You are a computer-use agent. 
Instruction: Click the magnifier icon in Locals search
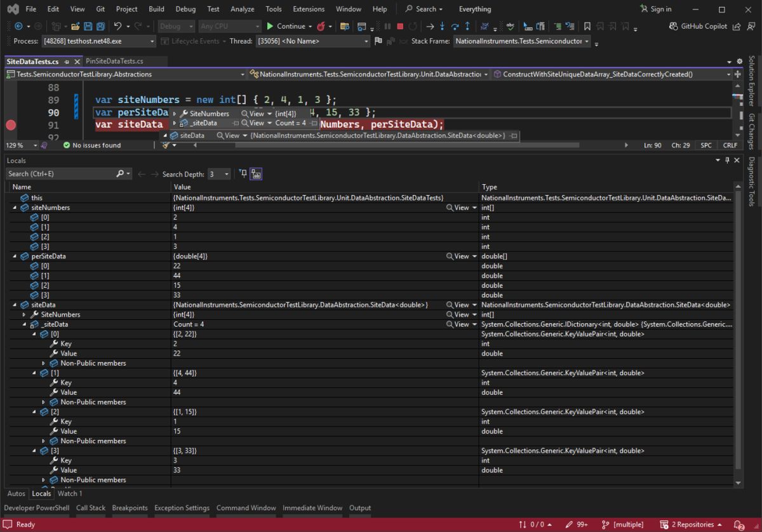pyautogui.click(x=121, y=173)
